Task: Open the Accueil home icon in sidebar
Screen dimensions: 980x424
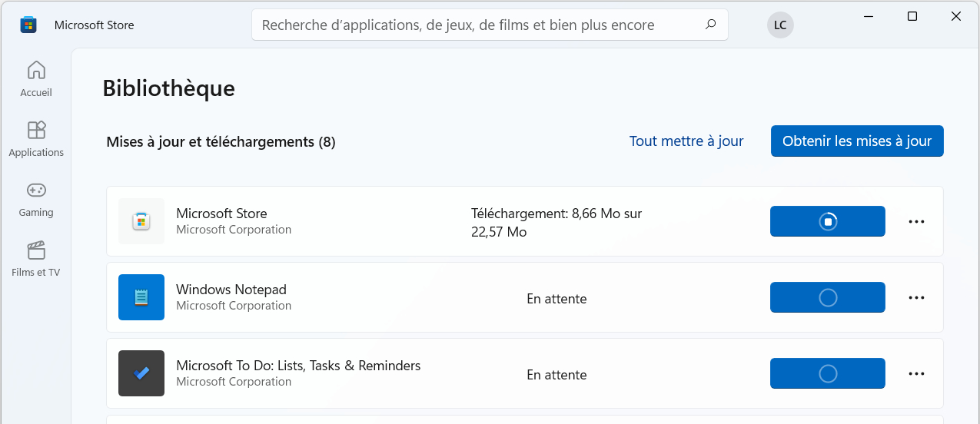Action: 36,70
